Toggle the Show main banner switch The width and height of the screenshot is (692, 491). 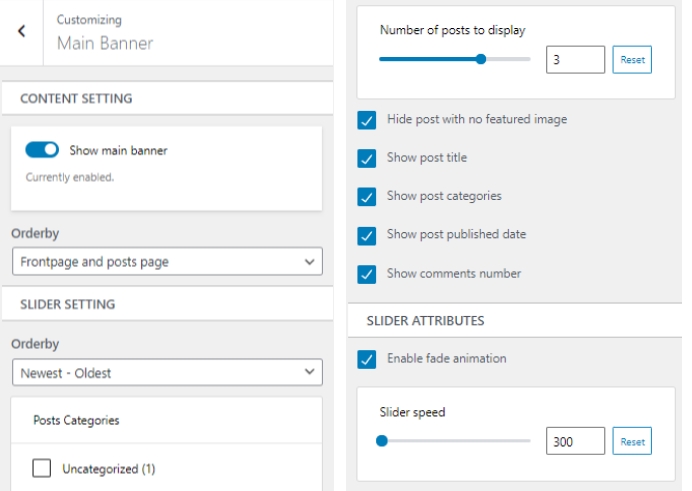pos(42,150)
